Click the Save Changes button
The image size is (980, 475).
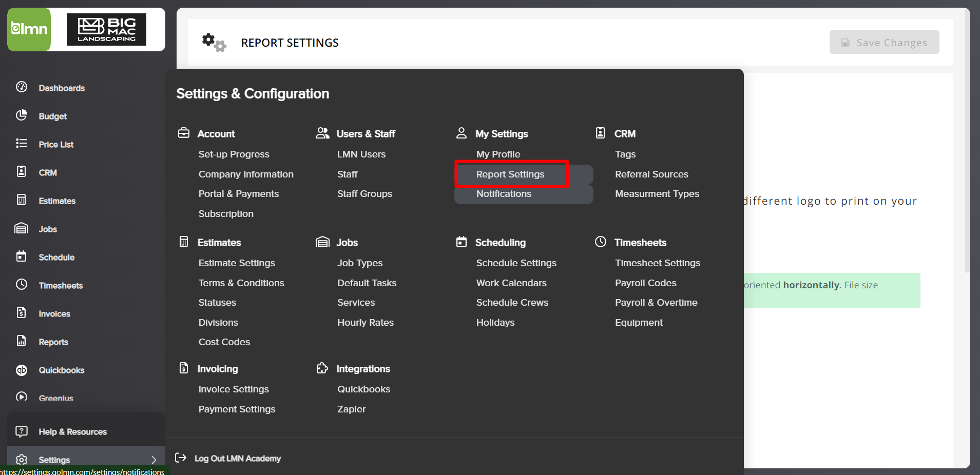884,42
